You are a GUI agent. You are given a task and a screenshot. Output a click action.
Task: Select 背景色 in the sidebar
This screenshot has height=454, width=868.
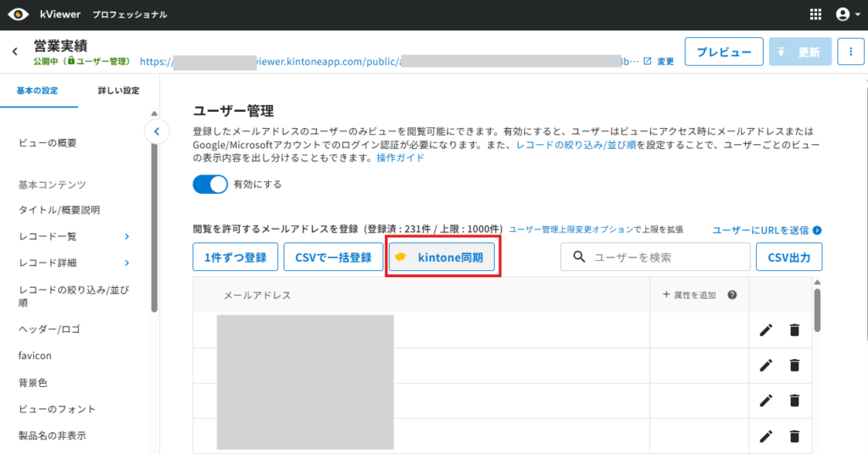coord(33,383)
